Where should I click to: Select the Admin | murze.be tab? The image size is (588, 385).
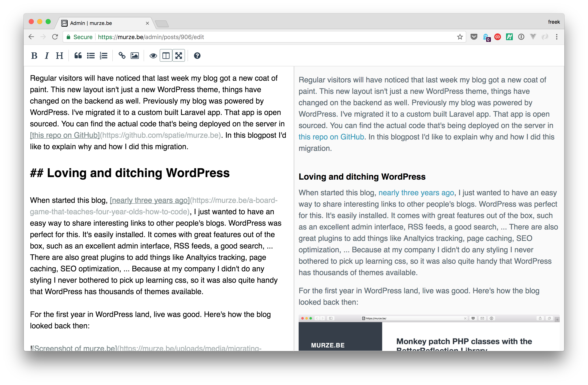point(105,23)
